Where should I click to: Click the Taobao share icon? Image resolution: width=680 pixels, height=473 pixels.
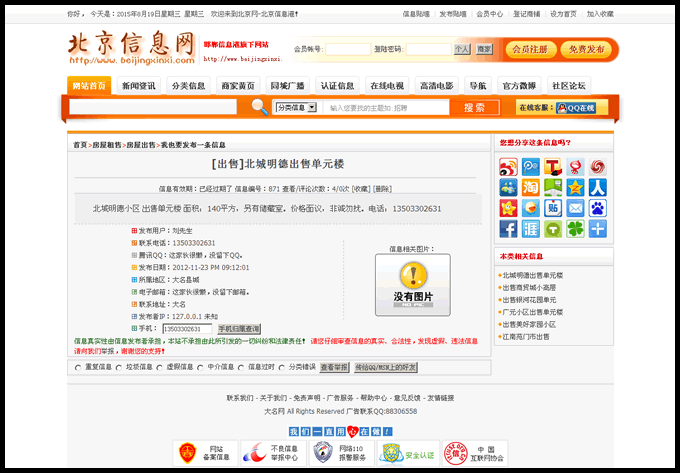tap(531, 187)
